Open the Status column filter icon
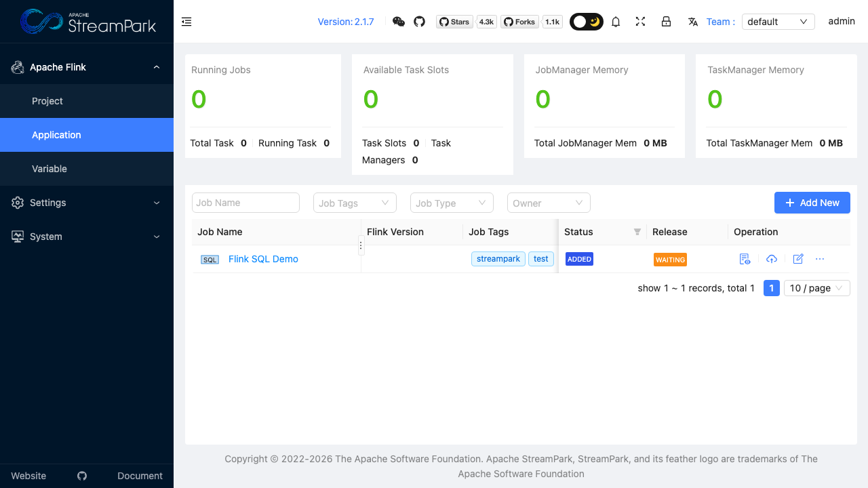 coord(637,232)
